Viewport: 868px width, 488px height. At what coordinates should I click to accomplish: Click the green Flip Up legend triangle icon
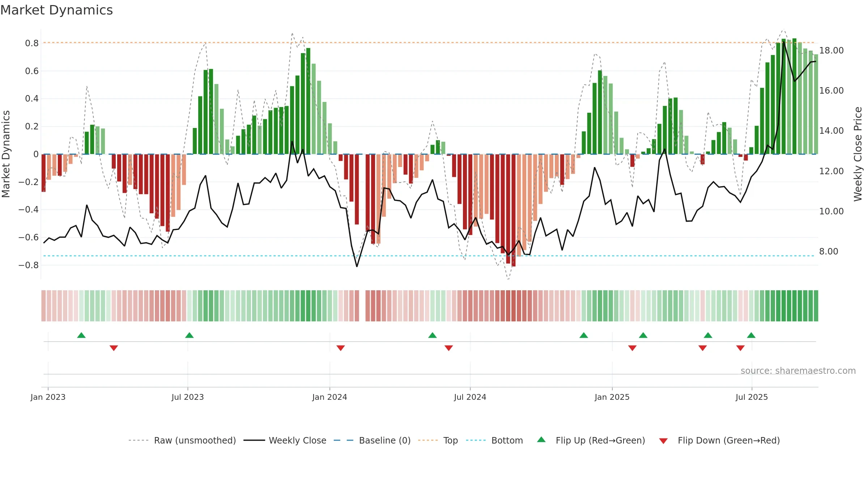[541, 440]
